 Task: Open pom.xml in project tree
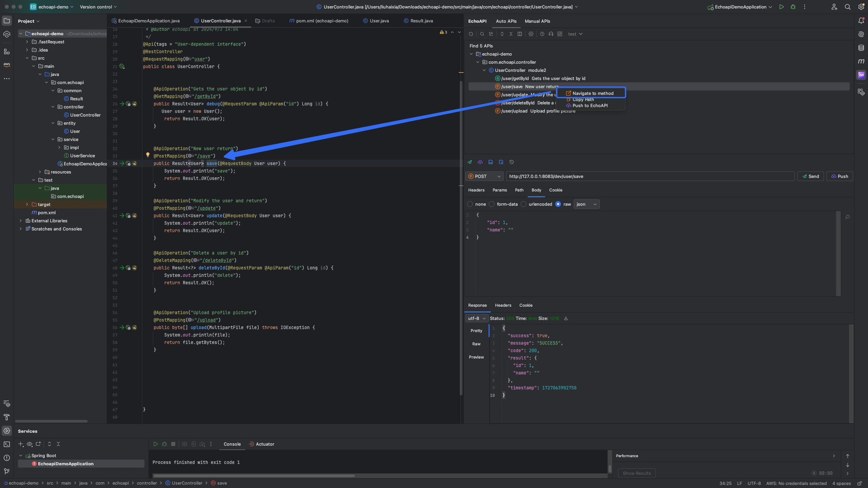[43, 212]
